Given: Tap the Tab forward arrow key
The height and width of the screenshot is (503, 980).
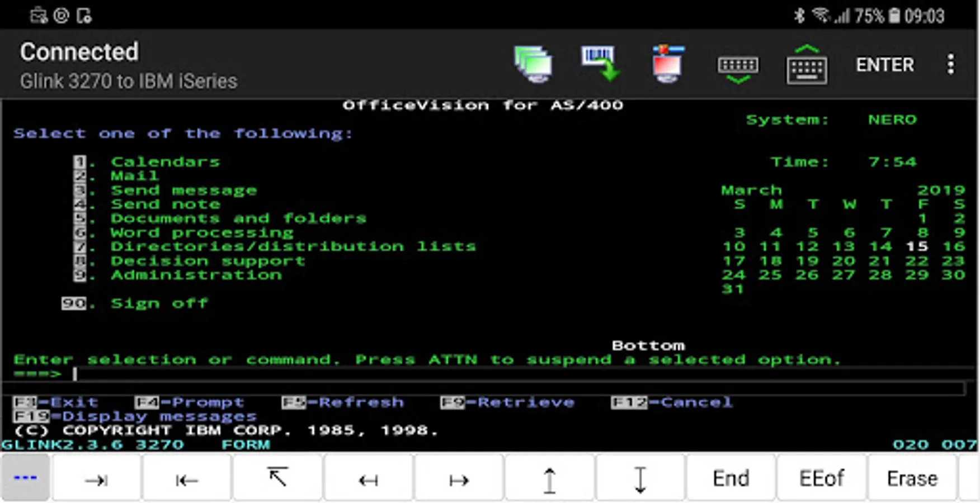Looking at the screenshot, I should point(96,478).
